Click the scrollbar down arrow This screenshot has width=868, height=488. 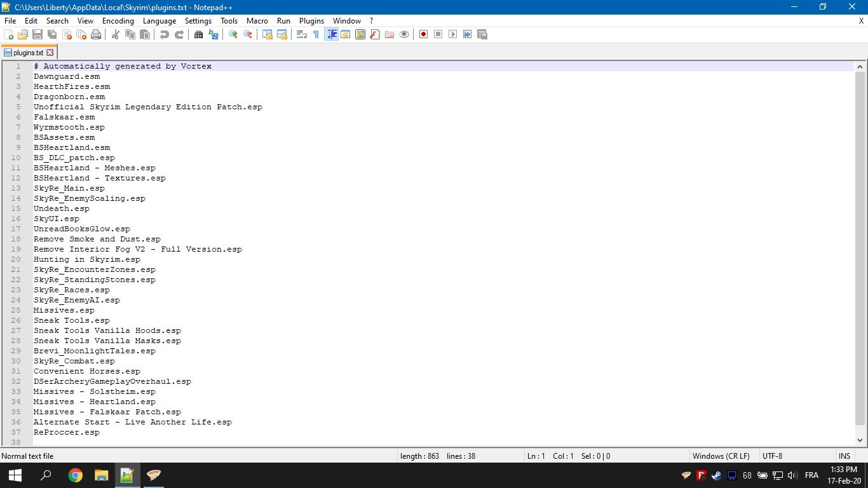tap(861, 439)
